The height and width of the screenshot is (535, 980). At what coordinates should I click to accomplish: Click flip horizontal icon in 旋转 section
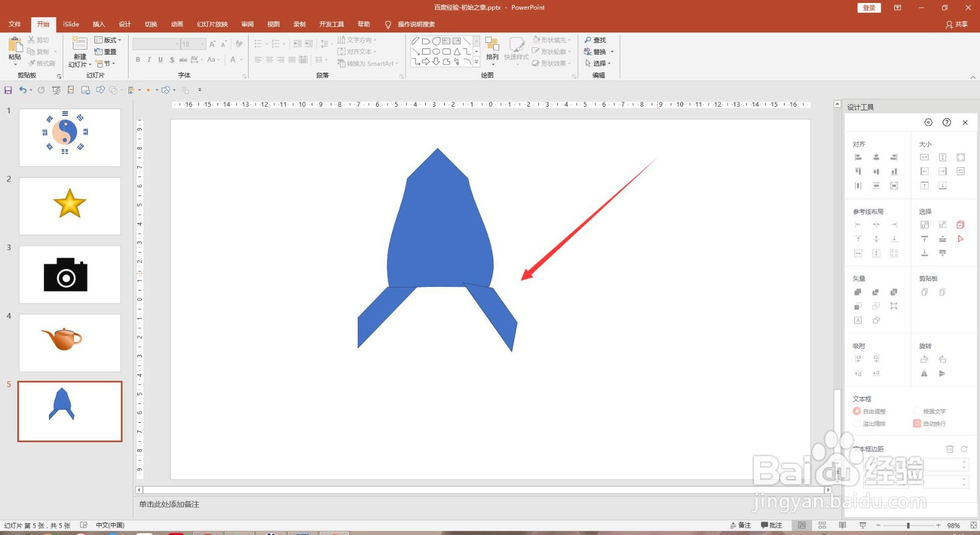tap(924, 374)
